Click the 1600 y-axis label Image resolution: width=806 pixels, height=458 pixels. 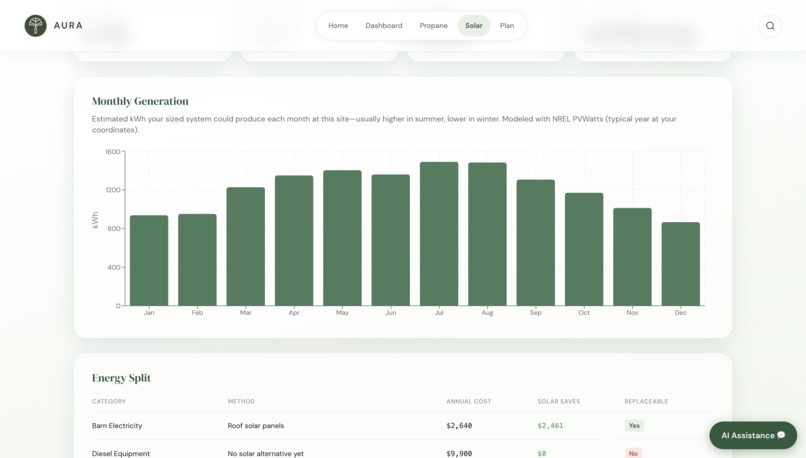[113, 152]
